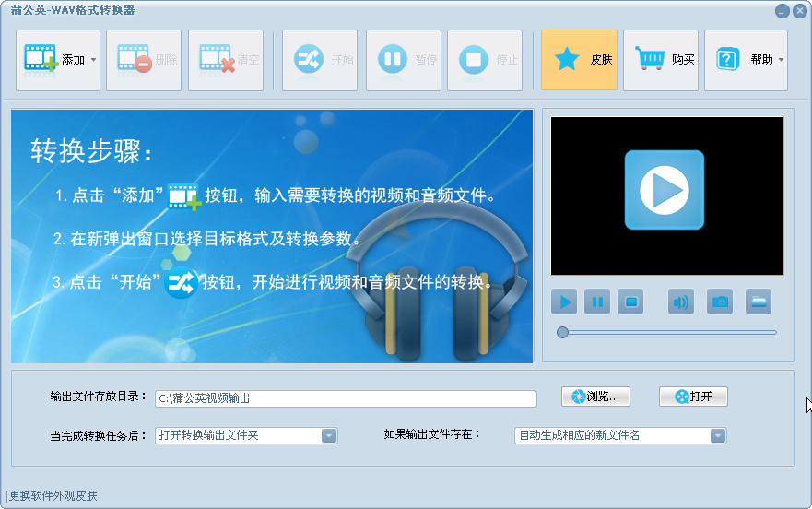Open the 如果输出文件存在 dropdown
The width and height of the screenshot is (812, 509).
620,435
